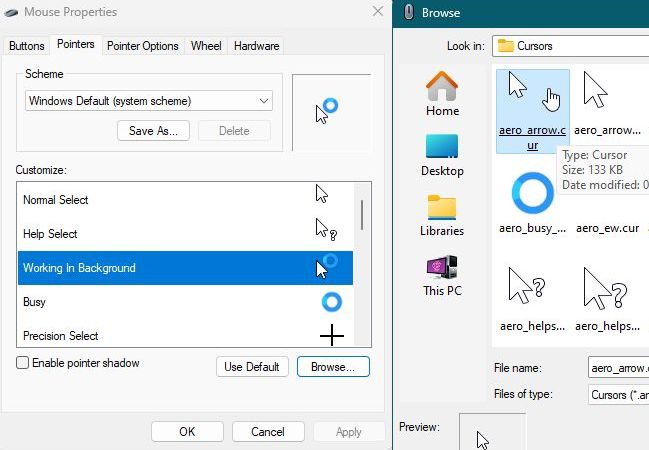Click Cancel in Mouse Properties
This screenshot has width=649, height=450.
pyautogui.click(x=268, y=432)
